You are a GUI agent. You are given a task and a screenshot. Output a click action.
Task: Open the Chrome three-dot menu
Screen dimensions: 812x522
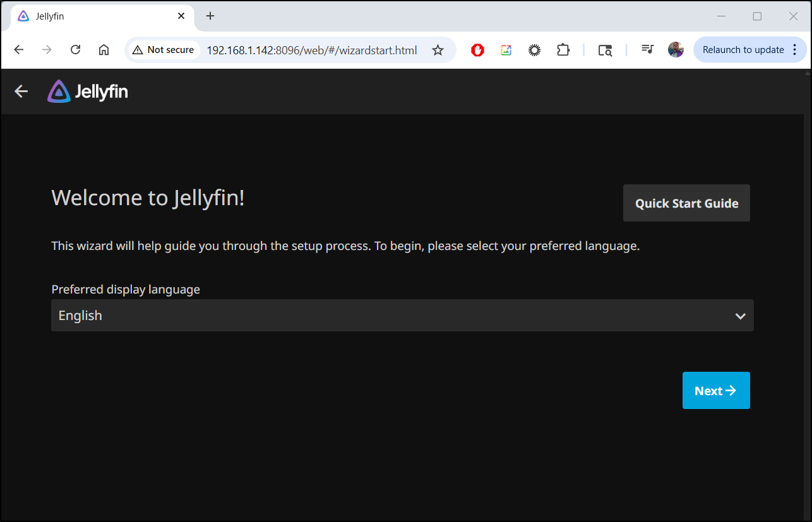pos(794,50)
